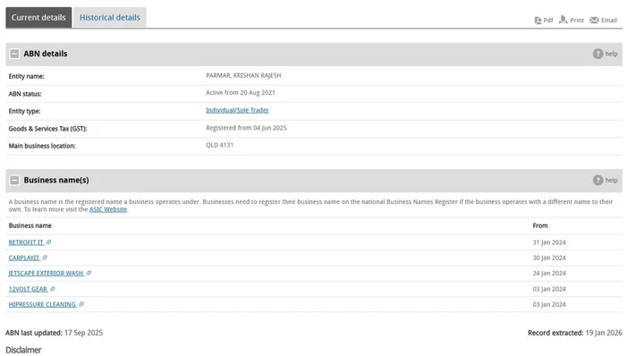This screenshot has height=356, width=644.
Task: Click the From date for 12VOLT GEAR
Action: click(549, 289)
